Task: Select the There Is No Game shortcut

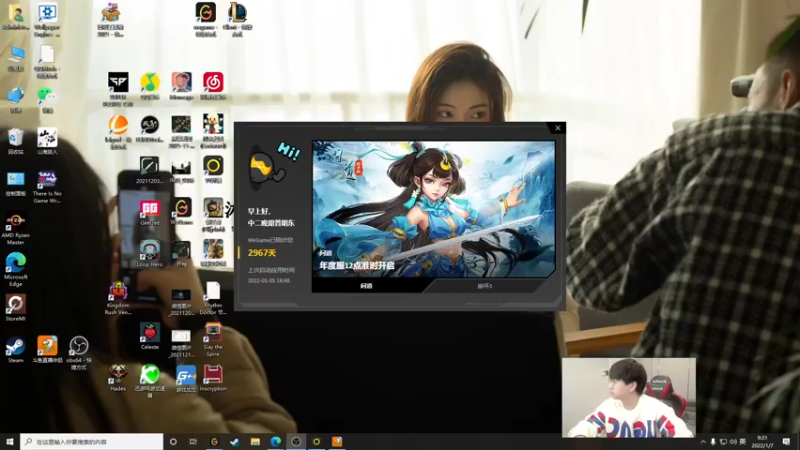Action: click(47, 187)
